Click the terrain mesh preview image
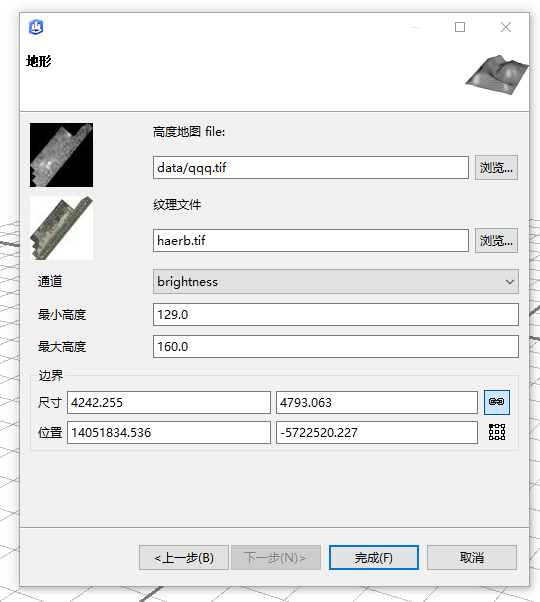The height and width of the screenshot is (602, 540). (497, 75)
